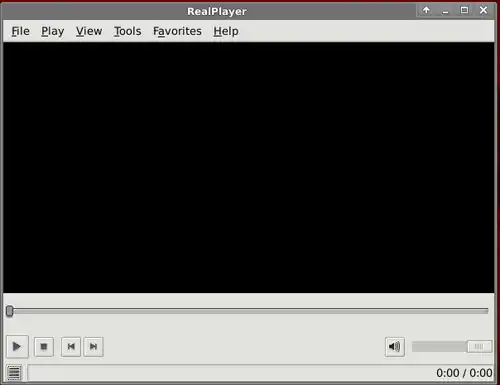Screen dimensions: 500x385
Task: Open the File menu
Action: pos(20,31)
